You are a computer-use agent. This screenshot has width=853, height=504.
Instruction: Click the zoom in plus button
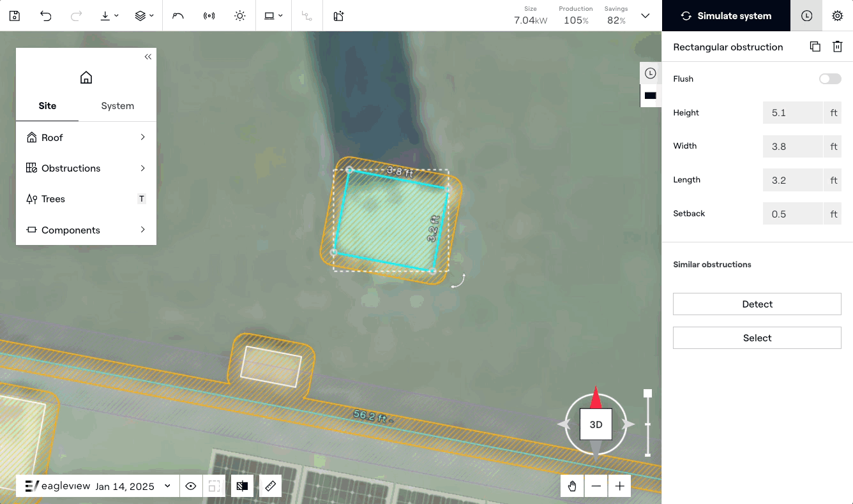619,486
